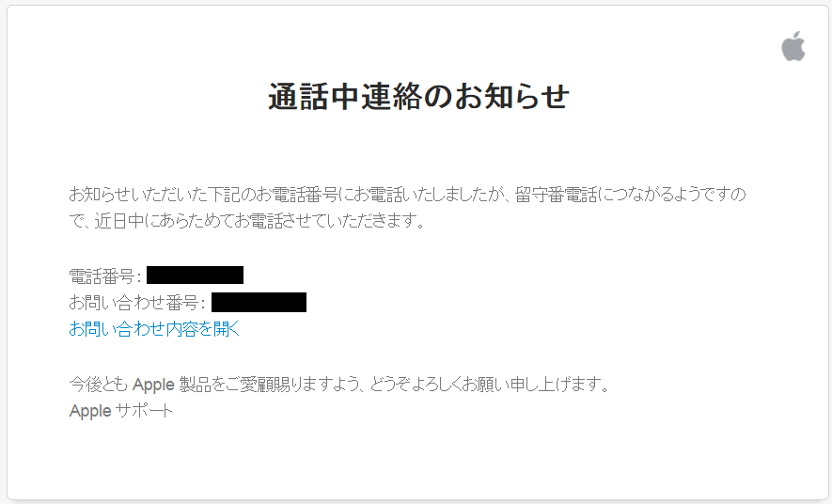Open the お問い合わせ内容を開く link
832x504 pixels.
154,329
